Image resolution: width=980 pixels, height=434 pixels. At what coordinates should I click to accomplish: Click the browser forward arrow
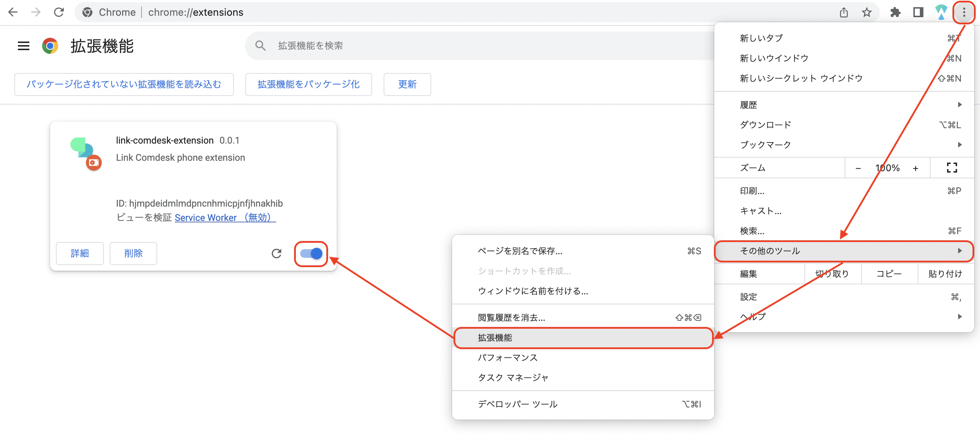(36, 12)
